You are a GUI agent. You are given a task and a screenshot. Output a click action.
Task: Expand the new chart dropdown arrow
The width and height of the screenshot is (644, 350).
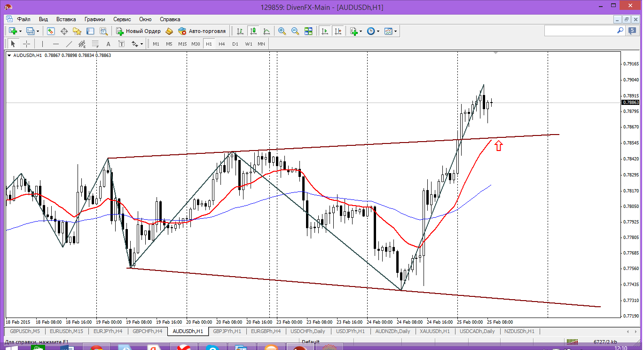click(x=20, y=31)
